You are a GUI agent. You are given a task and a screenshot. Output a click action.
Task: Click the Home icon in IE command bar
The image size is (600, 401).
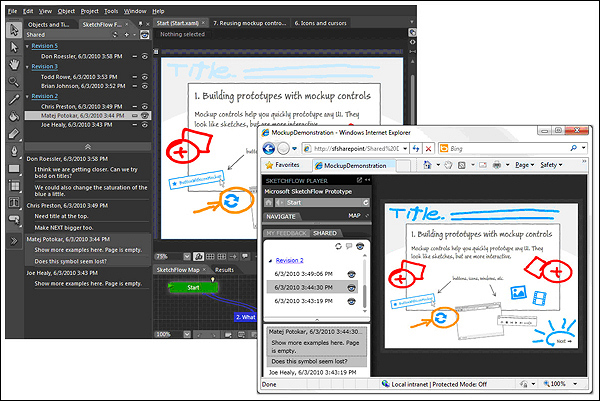427,165
